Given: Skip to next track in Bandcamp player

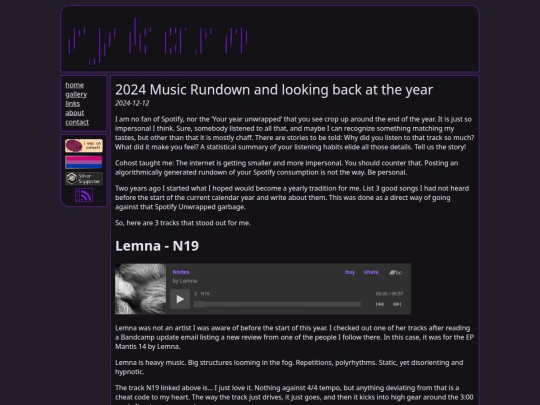Looking at the screenshot, I should point(397,304).
